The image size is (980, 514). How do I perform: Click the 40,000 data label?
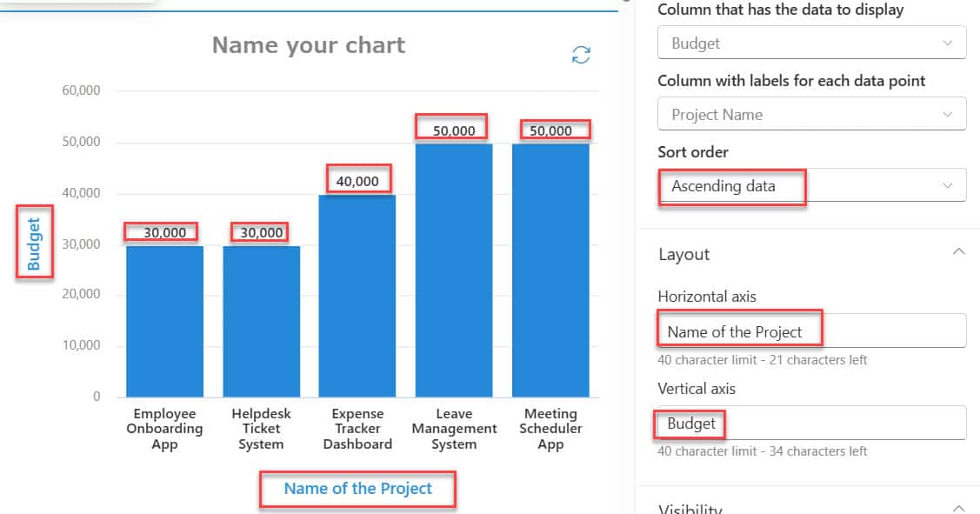point(357,179)
